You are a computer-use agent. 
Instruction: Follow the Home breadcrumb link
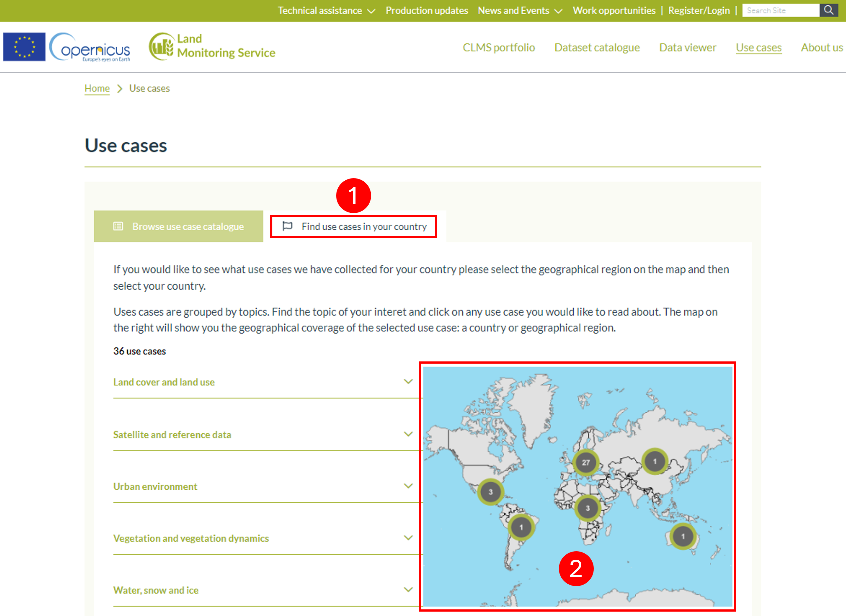click(x=97, y=88)
